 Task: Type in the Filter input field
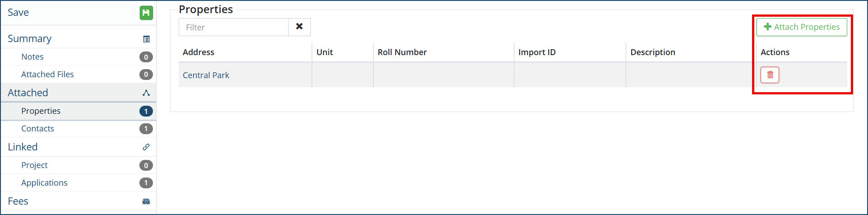(x=234, y=27)
